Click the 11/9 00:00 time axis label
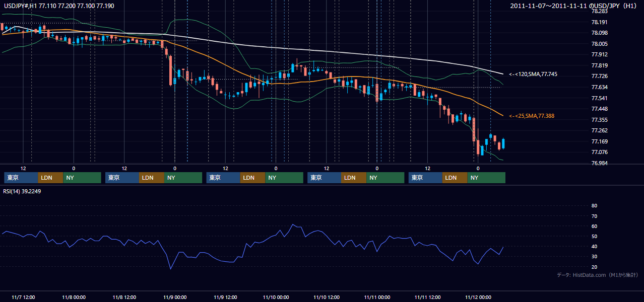 pyautogui.click(x=175, y=297)
